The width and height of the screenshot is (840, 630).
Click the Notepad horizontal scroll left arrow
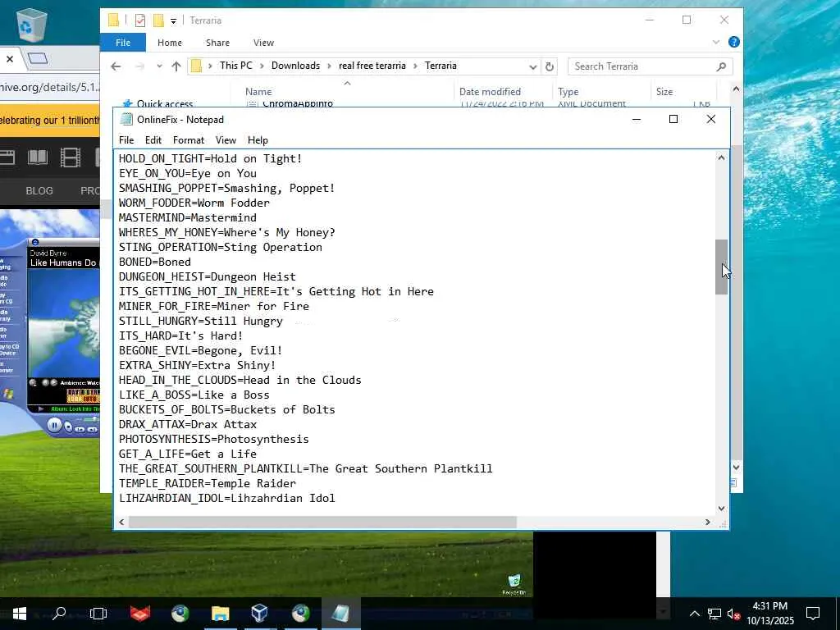(121, 522)
